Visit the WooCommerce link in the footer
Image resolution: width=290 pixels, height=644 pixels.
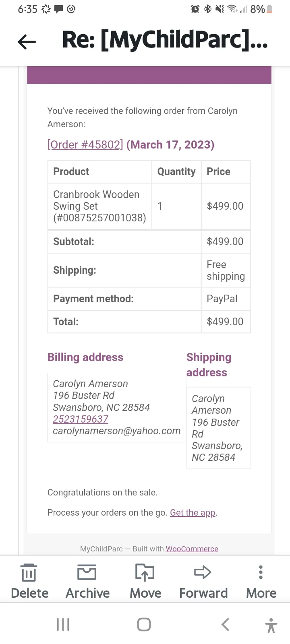pos(192,549)
